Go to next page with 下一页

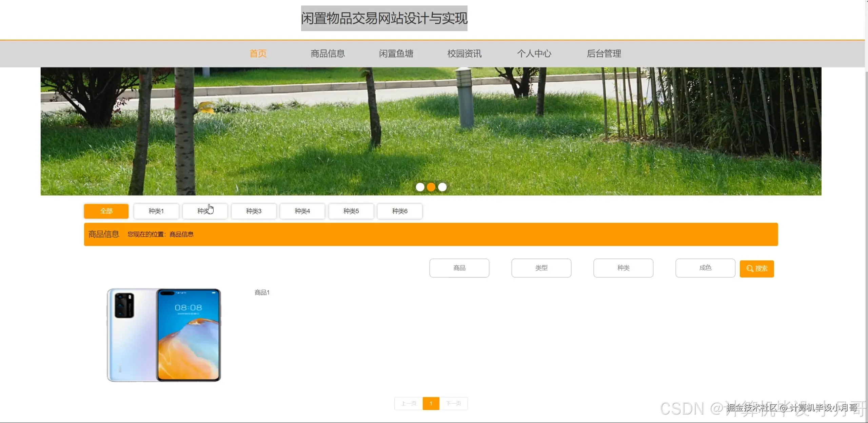(454, 403)
